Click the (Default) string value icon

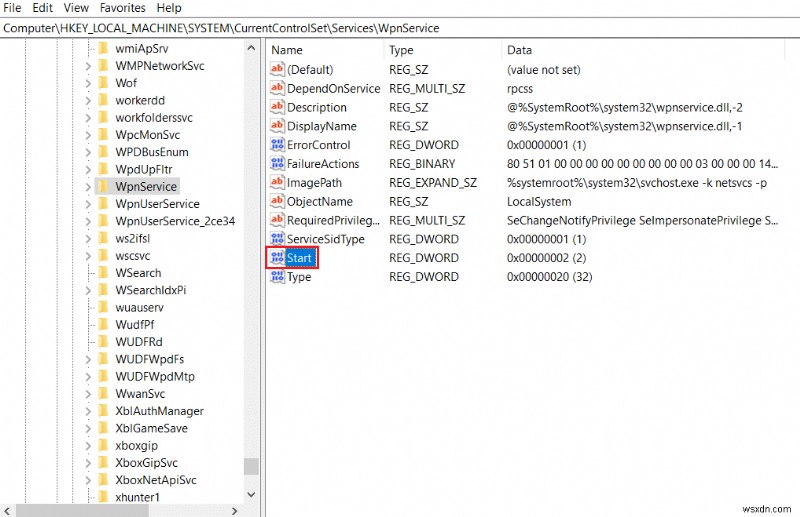coord(277,69)
